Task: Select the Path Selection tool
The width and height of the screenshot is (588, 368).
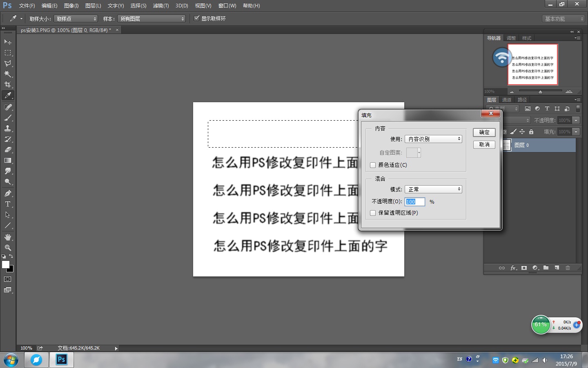Action: tap(8, 215)
